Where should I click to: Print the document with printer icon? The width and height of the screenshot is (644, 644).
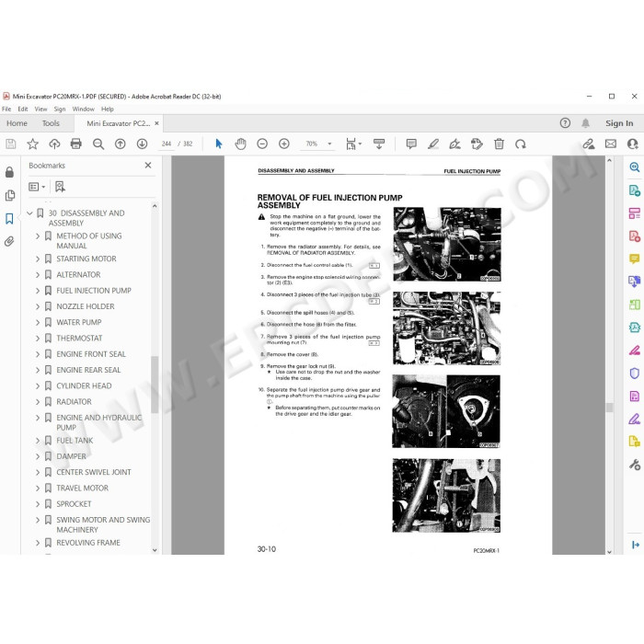[76, 144]
